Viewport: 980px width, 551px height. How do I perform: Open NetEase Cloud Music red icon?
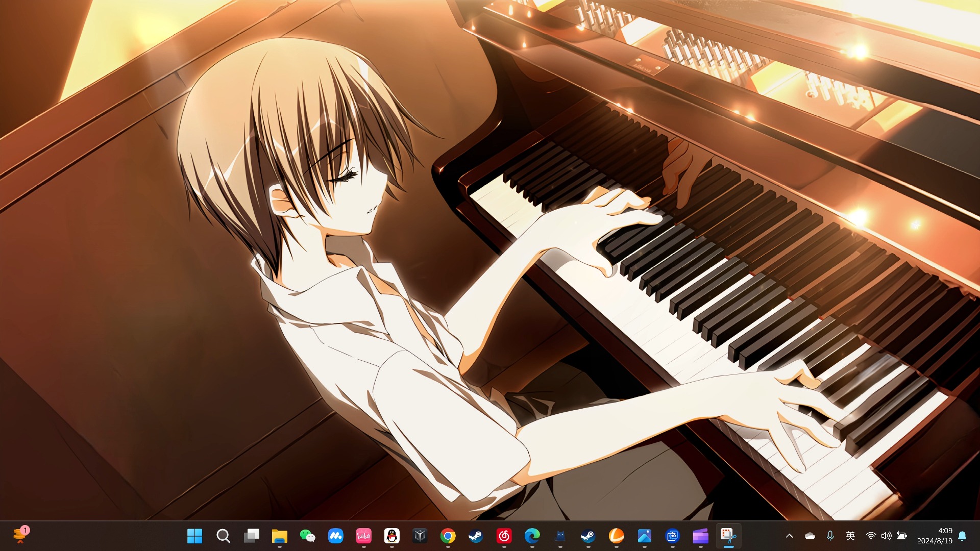coord(504,536)
